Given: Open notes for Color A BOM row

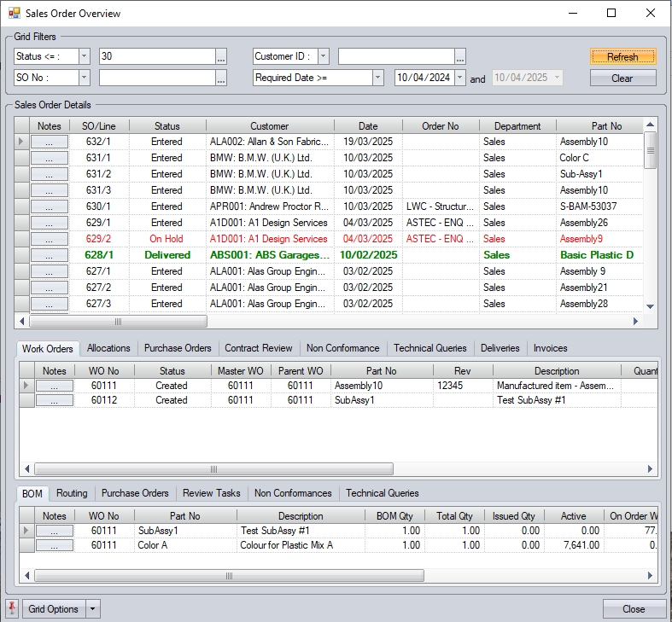Looking at the screenshot, I should coord(54,545).
